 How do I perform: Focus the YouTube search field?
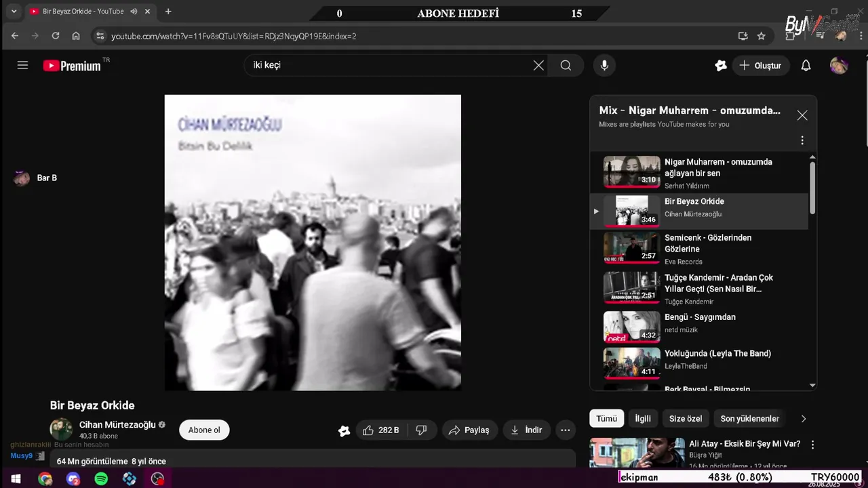coord(390,66)
